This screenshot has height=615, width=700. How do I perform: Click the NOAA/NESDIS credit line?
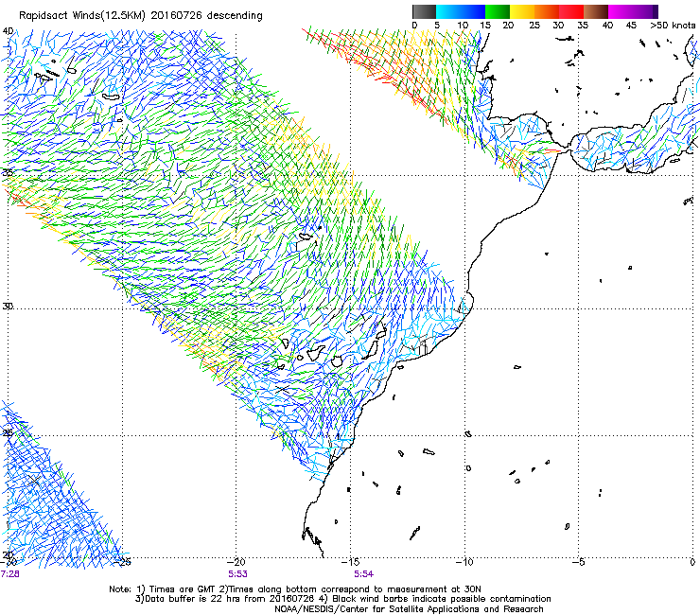[x=409, y=609]
